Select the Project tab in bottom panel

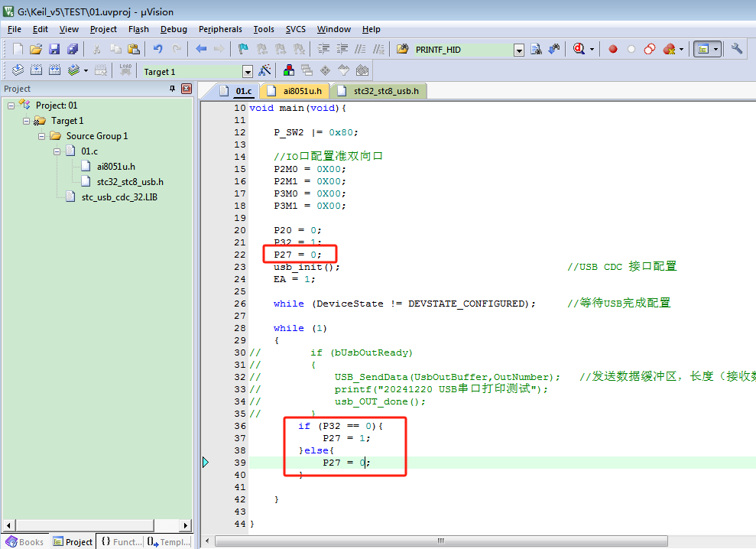tap(73, 542)
